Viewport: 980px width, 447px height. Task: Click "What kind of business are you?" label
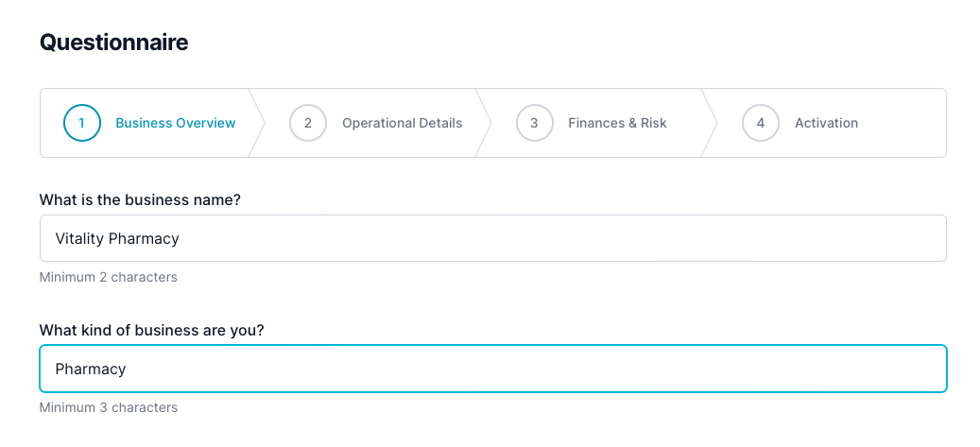coord(151,330)
